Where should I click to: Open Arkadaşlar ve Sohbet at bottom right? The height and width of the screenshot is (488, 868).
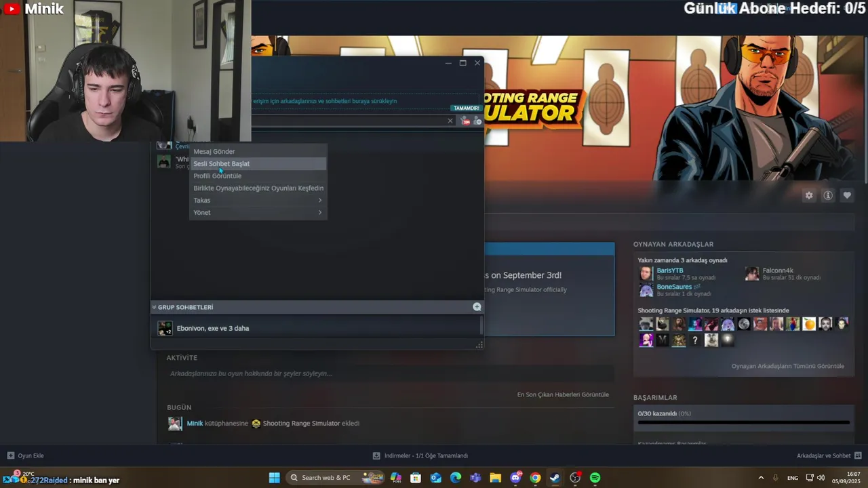[829, 455]
